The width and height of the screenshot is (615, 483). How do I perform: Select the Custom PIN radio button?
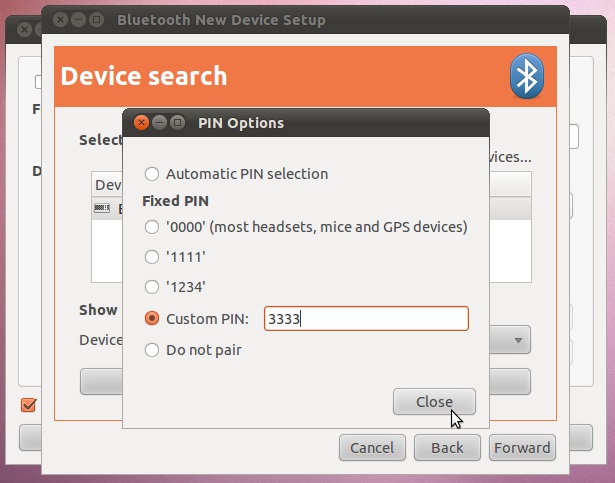coord(152,319)
